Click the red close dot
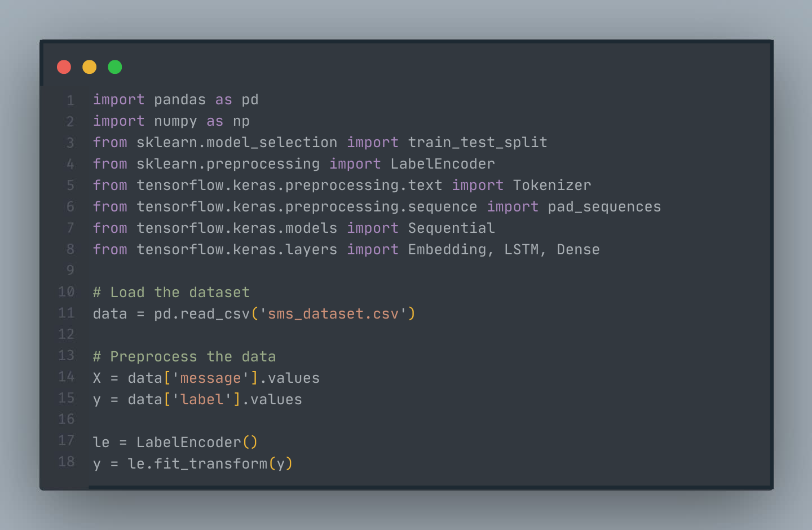The height and width of the screenshot is (530, 812). pyautogui.click(x=64, y=67)
